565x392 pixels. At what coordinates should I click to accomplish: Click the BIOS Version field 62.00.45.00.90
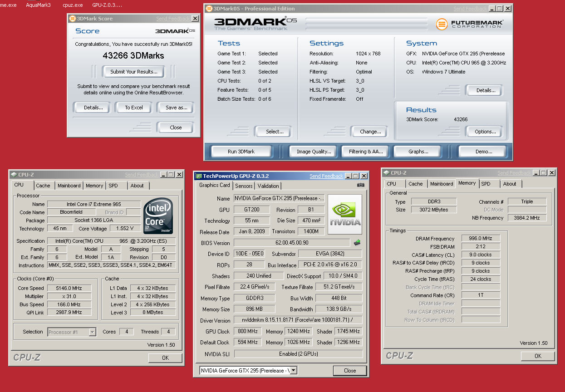pyautogui.click(x=292, y=243)
